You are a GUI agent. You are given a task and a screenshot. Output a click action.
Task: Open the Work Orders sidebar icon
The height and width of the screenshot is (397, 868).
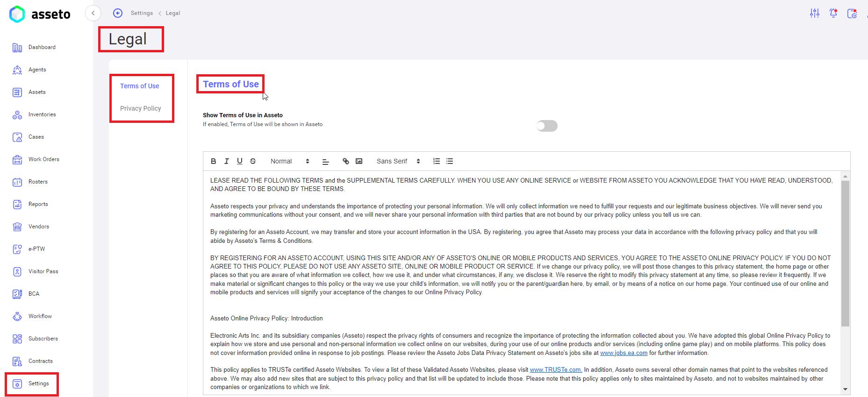click(x=17, y=160)
